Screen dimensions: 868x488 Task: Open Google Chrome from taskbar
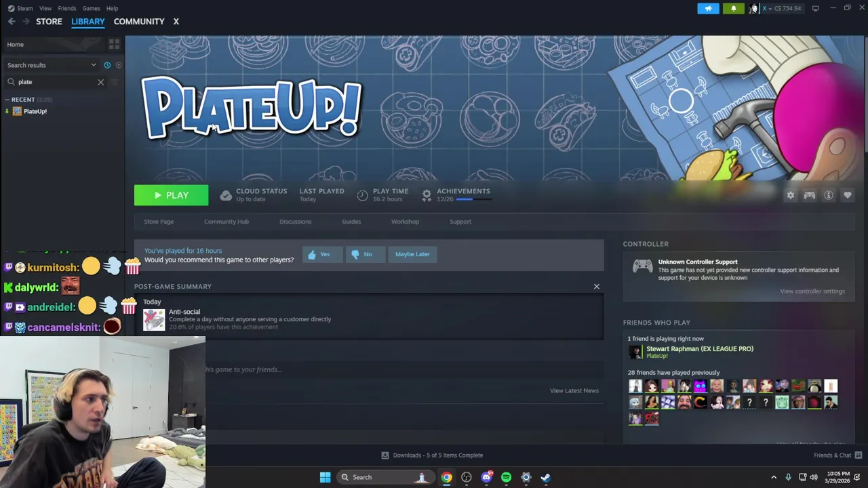click(446, 477)
